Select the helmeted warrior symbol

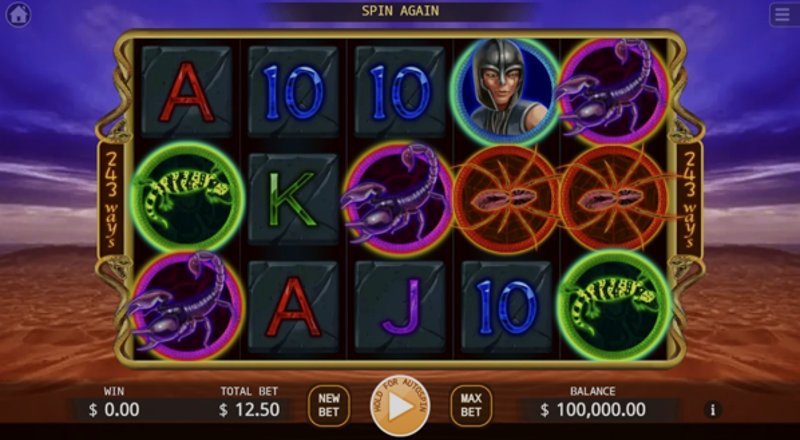(x=505, y=90)
